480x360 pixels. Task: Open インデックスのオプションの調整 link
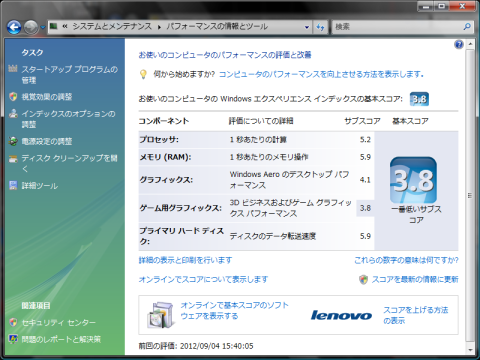click(68, 119)
